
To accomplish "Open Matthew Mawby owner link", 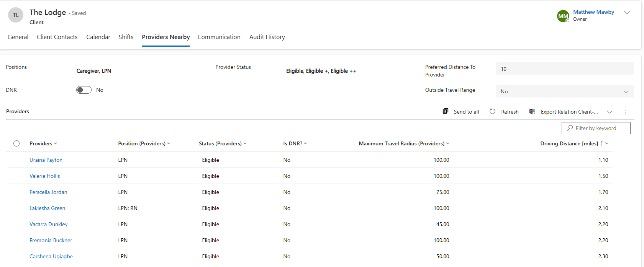I will 593,12.
